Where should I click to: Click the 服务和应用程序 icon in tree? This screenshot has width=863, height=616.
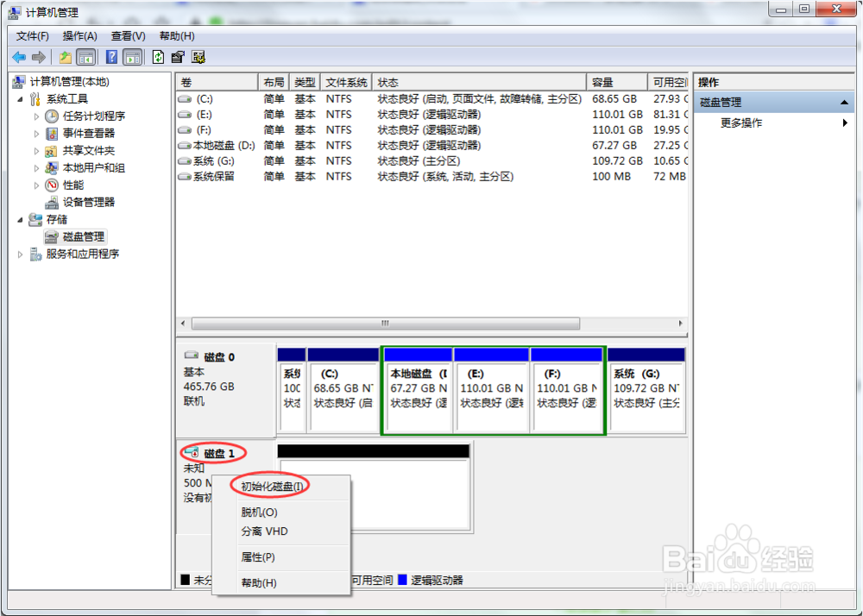tap(35, 255)
